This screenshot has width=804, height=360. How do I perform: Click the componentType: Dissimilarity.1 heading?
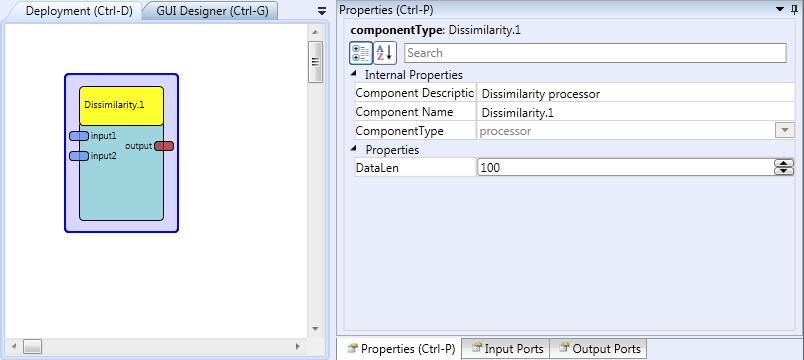tap(435, 30)
